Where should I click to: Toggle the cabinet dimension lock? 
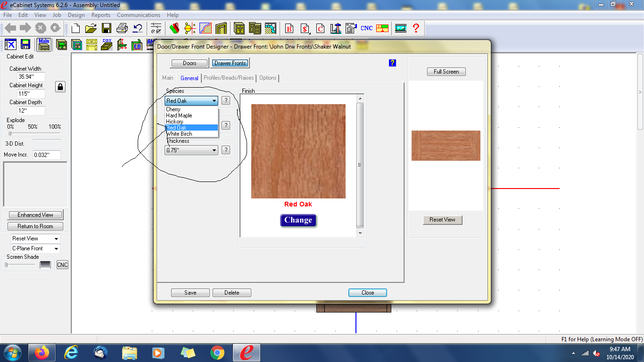point(60,87)
